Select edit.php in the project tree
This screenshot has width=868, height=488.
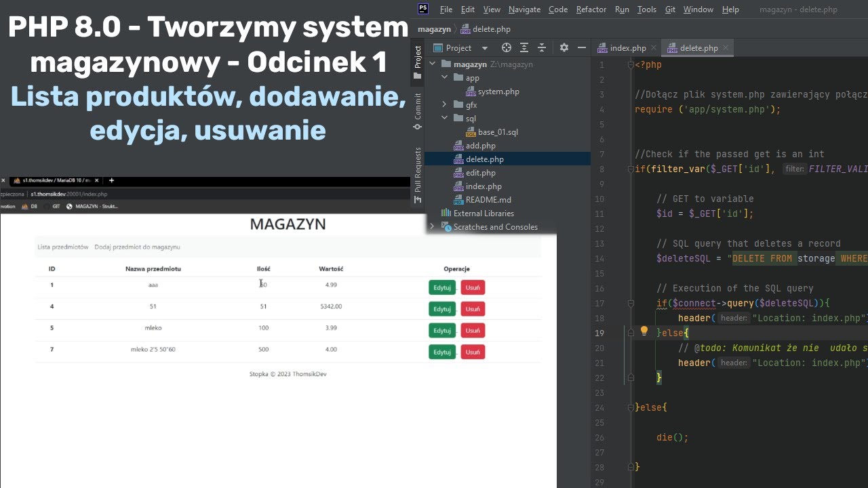(475, 173)
